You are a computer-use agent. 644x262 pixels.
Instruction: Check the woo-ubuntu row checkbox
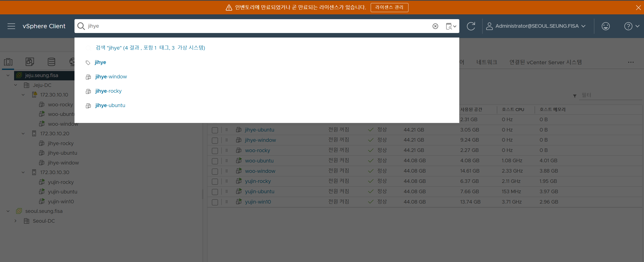pos(215,161)
